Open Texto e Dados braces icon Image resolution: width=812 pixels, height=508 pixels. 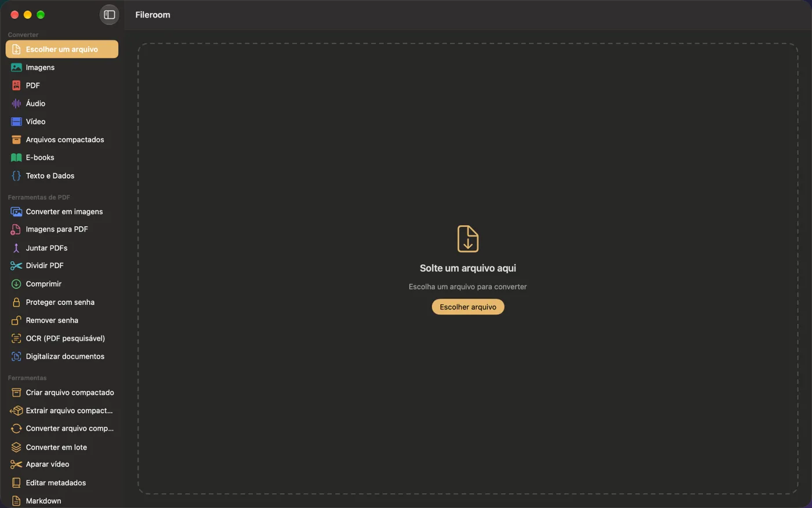coord(16,175)
